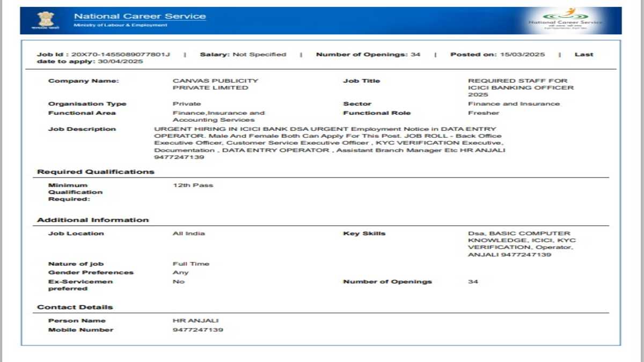Click last date to apply 30/04/2025
This screenshot has width=644, height=362.
pyautogui.click(x=120, y=62)
